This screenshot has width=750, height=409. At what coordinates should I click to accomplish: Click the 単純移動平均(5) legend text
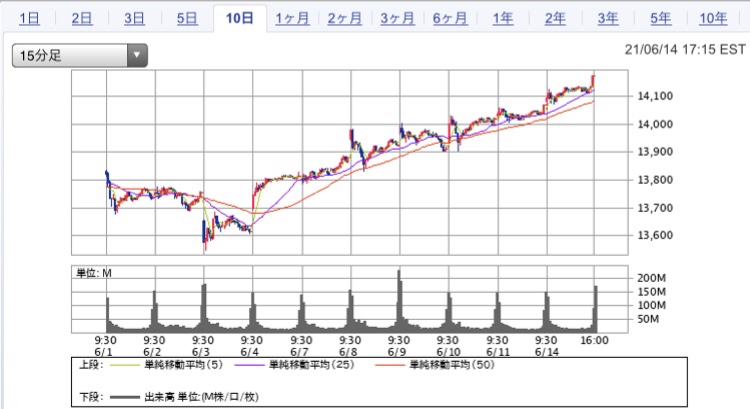[184, 365]
